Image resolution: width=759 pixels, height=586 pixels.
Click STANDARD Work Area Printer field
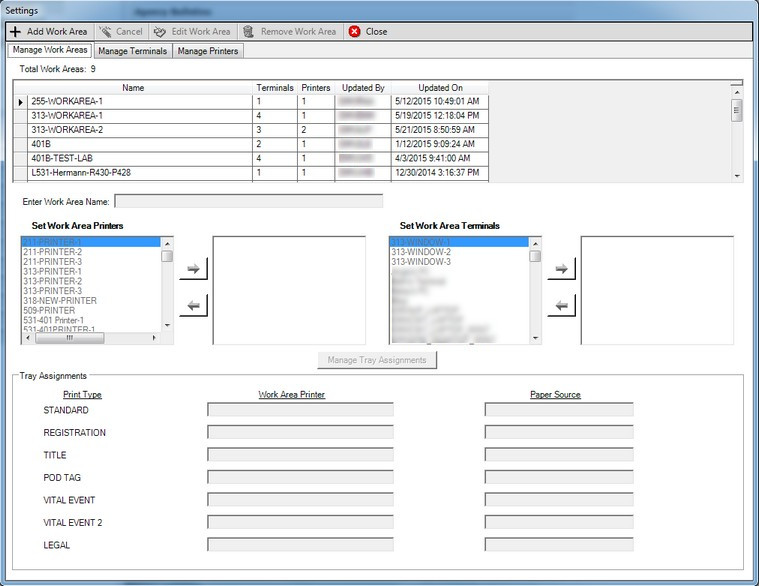(x=301, y=410)
